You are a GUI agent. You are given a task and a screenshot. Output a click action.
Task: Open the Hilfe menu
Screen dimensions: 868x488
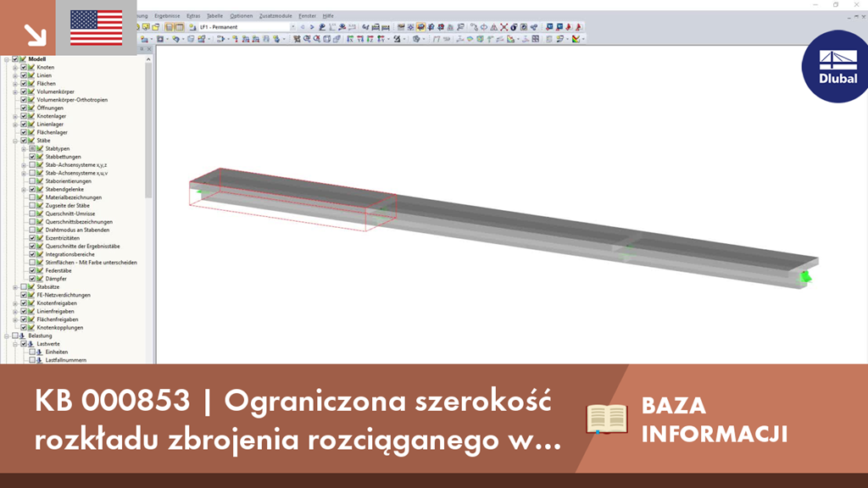pyautogui.click(x=328, y=16)
